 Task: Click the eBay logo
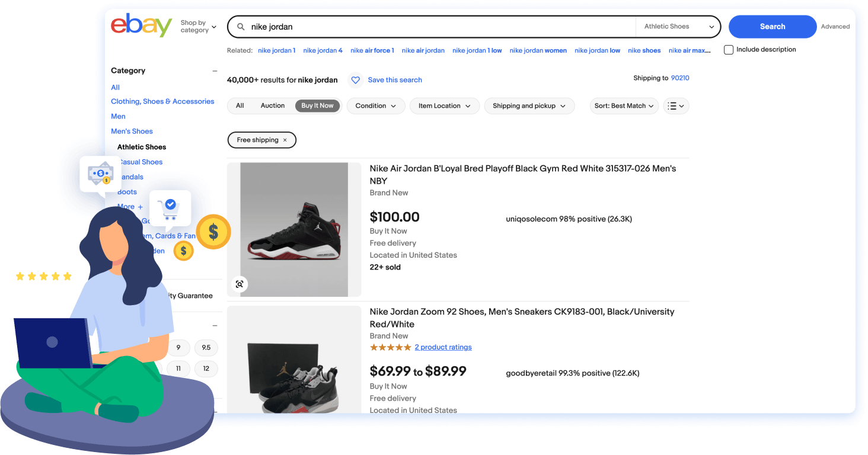141,26
